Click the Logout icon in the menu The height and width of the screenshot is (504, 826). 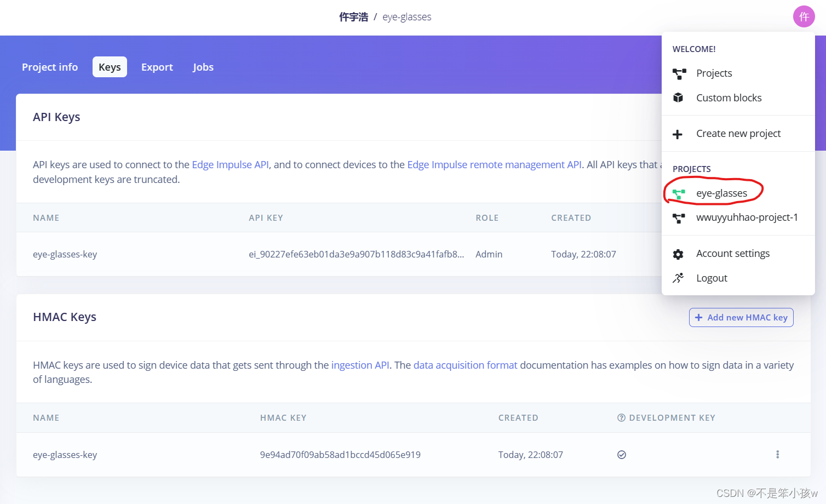click(x=678, y=278)
